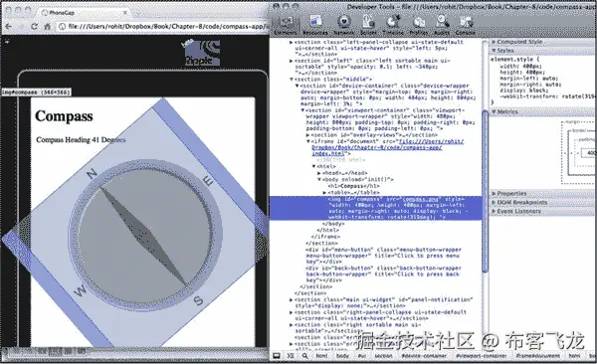Click the display block style property
Viewport: 597px width, 364px height.
coord(524,91)
